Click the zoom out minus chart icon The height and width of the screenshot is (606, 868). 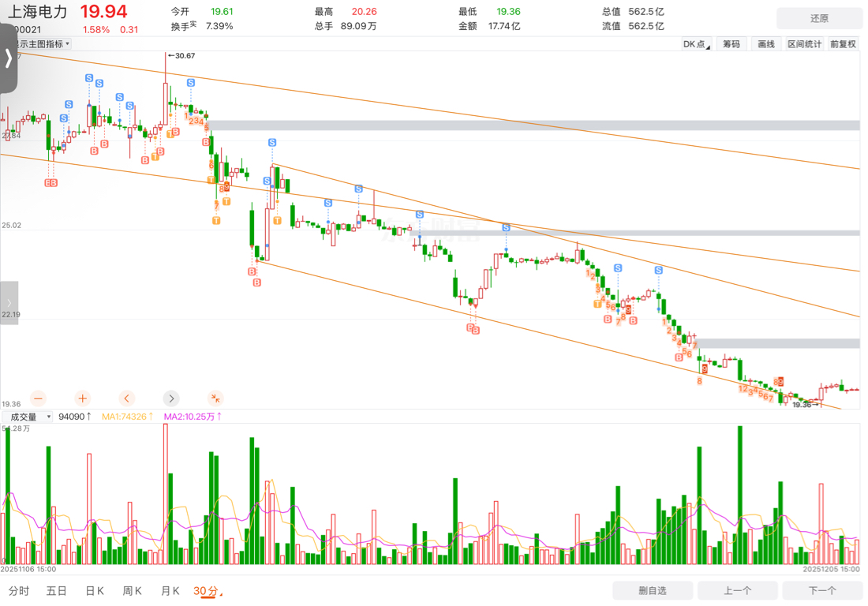(38, 398)
